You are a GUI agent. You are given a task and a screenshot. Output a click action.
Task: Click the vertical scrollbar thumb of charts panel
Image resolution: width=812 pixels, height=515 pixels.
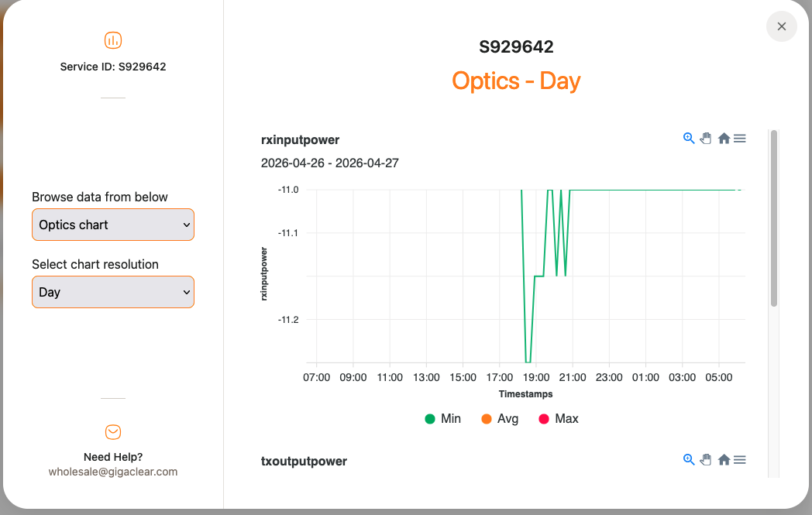(774, 218)
